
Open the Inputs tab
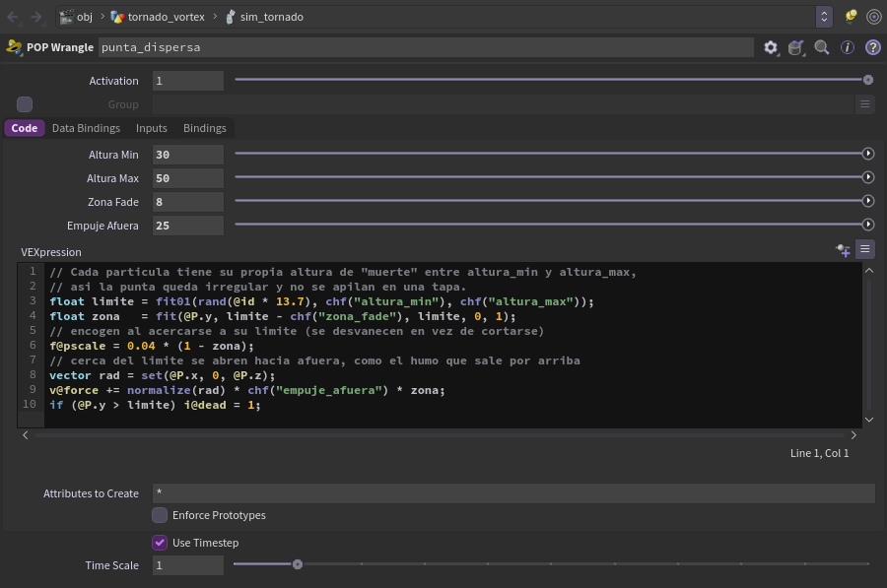(x=152, y=128)
